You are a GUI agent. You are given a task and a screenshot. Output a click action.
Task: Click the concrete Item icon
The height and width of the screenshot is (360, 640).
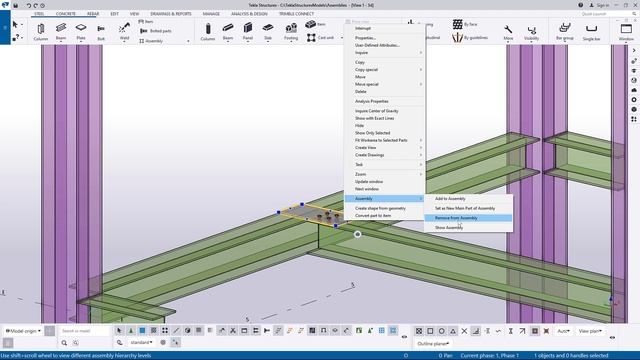(311, 24)
